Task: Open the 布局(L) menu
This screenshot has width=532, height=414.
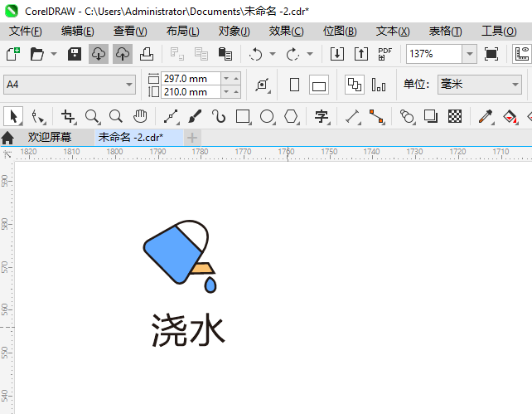Action: tap(183, 32)
